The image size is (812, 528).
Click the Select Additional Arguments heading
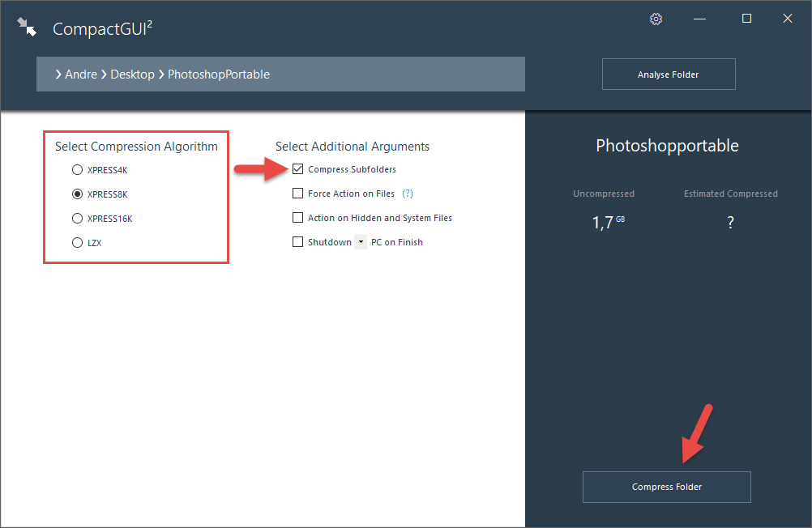tap(353, 147)
